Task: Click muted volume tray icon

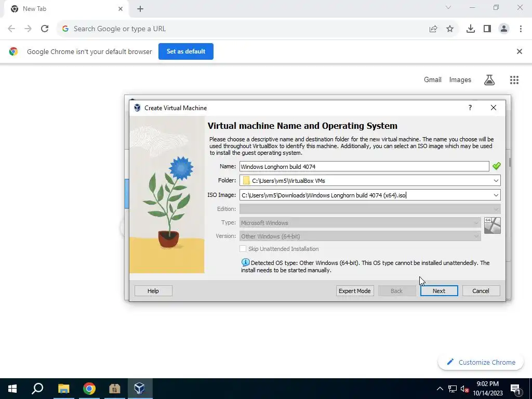Action: click(x=464, y=389)
